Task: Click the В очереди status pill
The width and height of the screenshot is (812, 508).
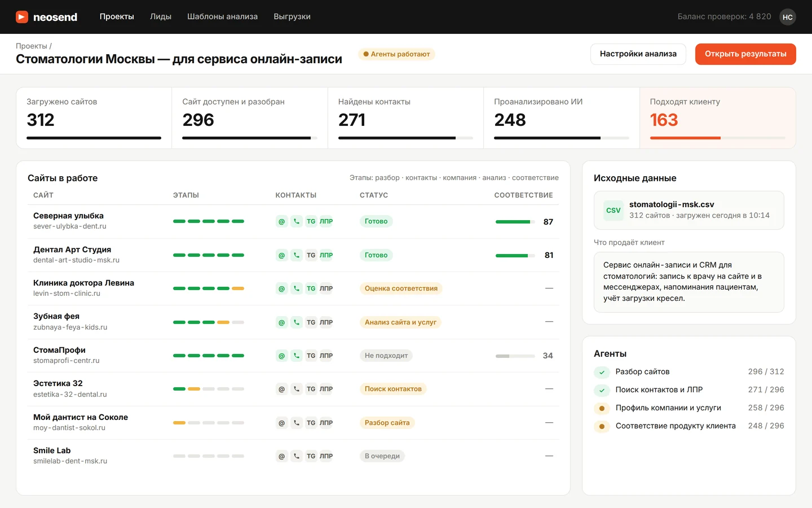Action: 382,456
